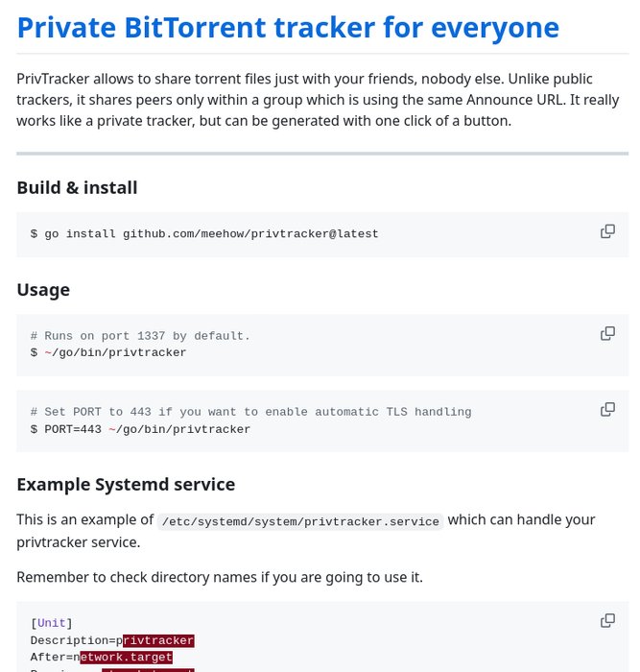Click the highlighted Description value text

(x=158, y=640)
